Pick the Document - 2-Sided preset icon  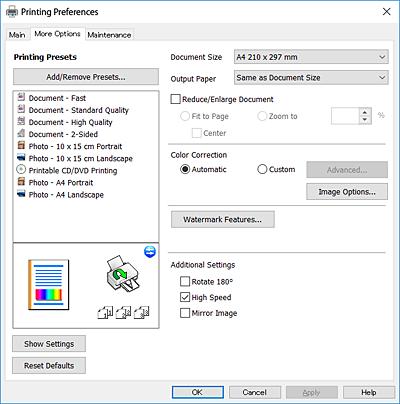coord(21,133)
